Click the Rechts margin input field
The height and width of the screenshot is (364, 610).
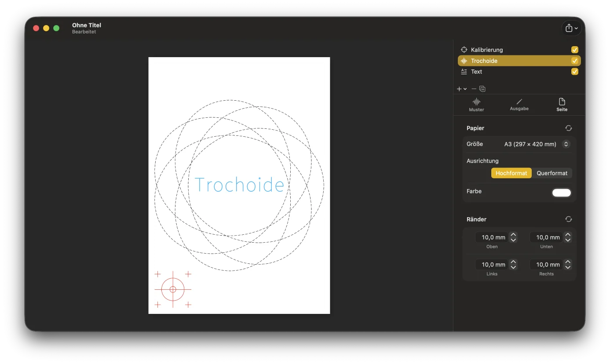point(546,265)
